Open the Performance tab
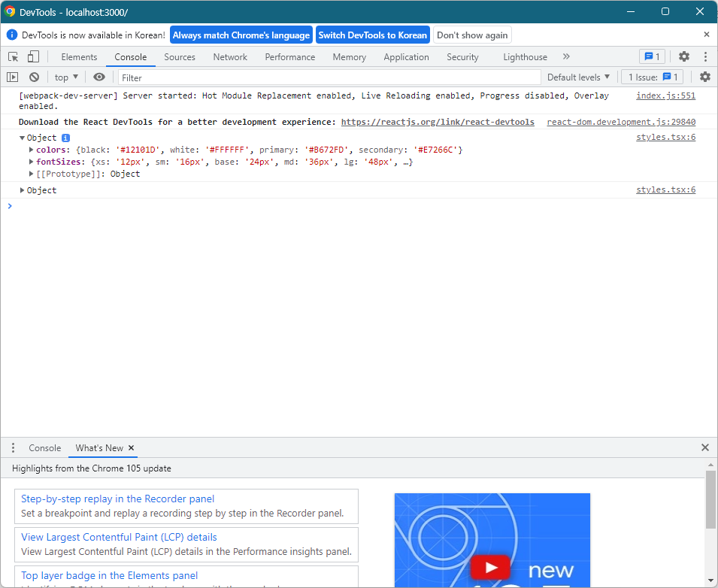The height and width of the screenshot is (588, 718). 290,57
